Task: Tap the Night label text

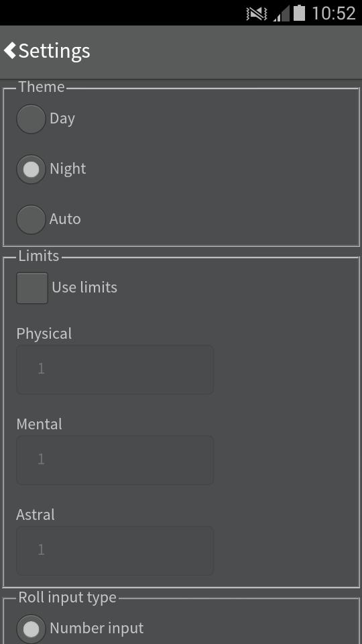Action: (68, 169)
